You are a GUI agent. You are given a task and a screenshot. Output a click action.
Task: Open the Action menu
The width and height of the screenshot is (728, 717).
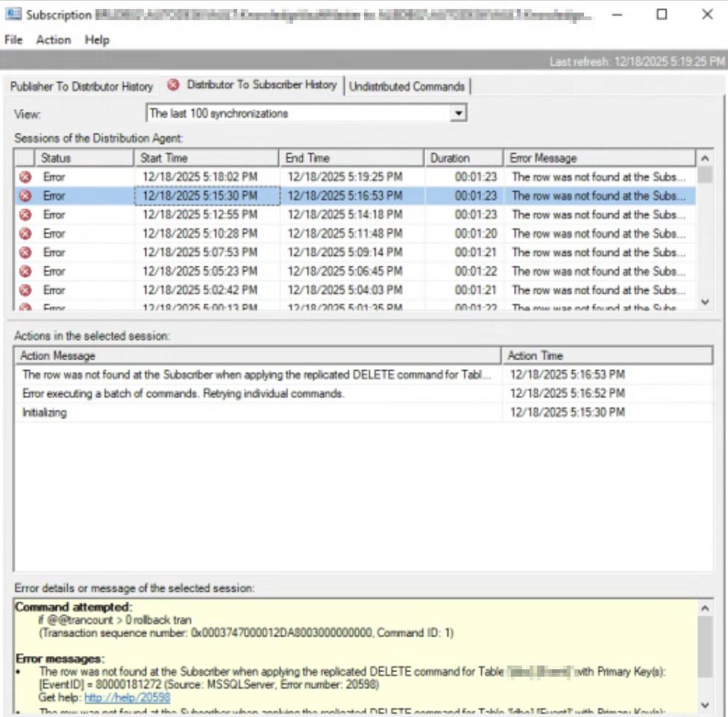tap(54, 40)
